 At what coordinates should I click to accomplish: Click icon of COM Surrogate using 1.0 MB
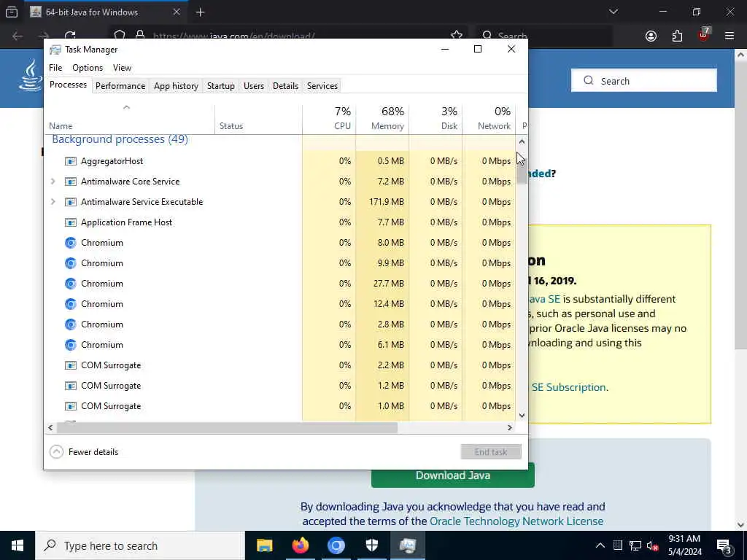71,406
